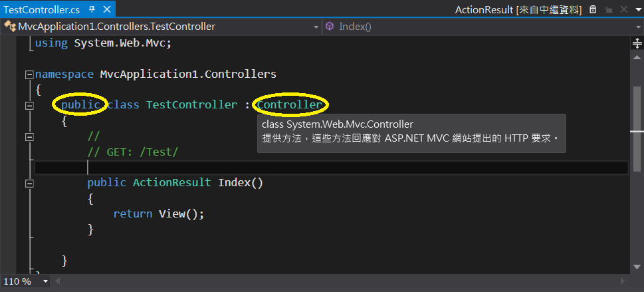Collapse the namespace MvcApplication1.Controllers block

point(29,74)
